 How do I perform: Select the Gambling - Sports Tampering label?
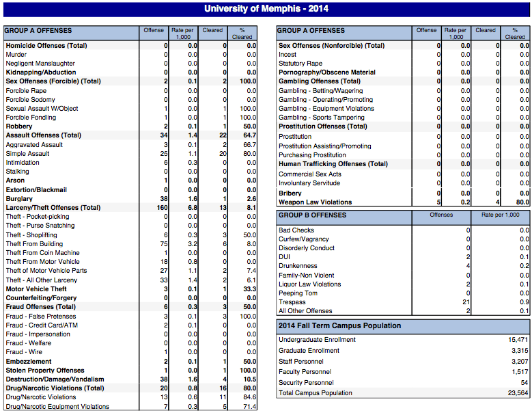tap(321, 118)
